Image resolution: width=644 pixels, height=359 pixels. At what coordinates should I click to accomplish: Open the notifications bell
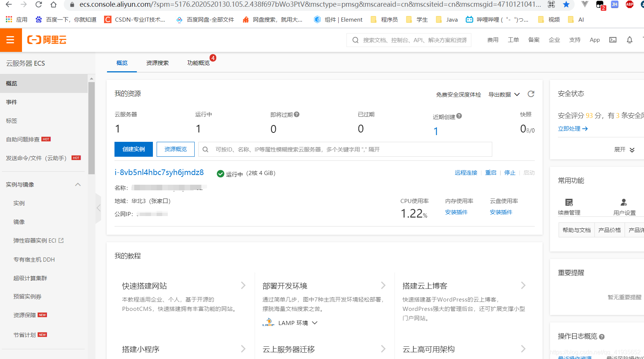point(629,40)
